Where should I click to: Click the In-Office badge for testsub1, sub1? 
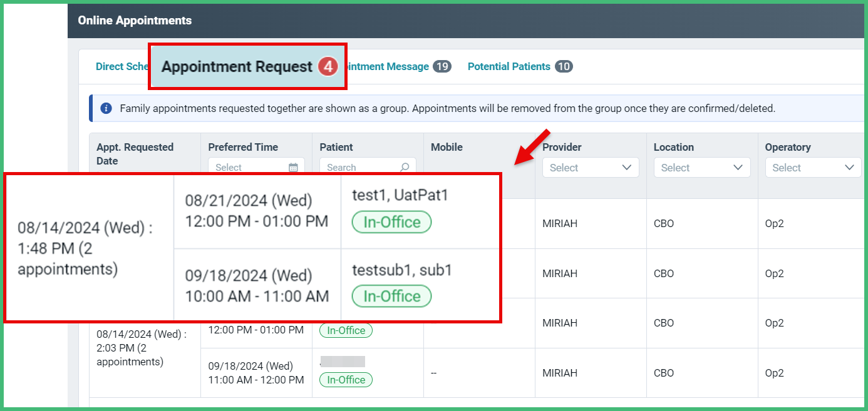coord(391,296)
